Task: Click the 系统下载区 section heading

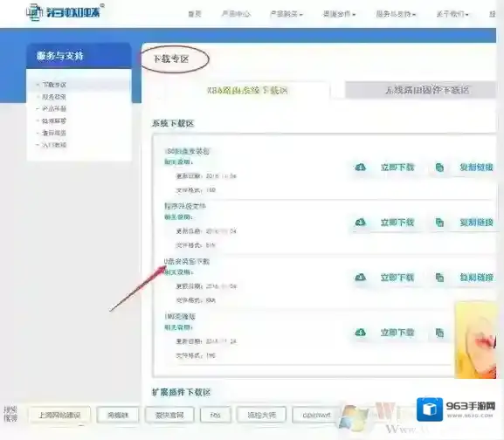Action: 173,123
